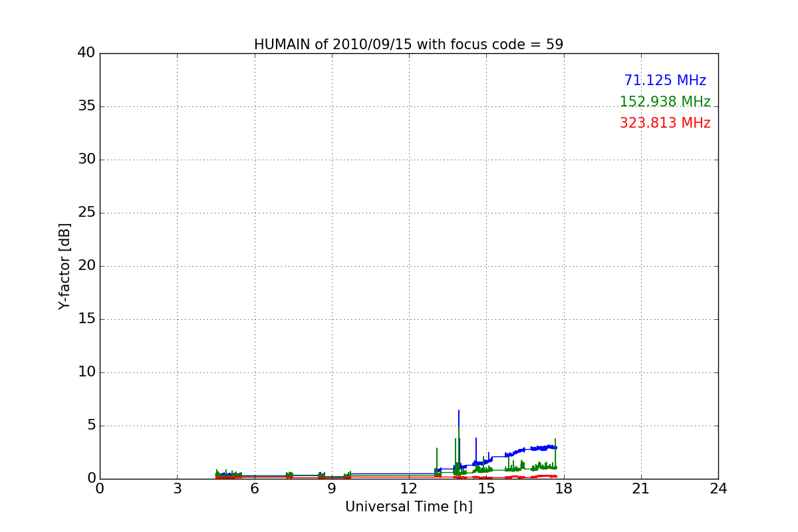Click the x-axis tick value 9

click(331, 489)
